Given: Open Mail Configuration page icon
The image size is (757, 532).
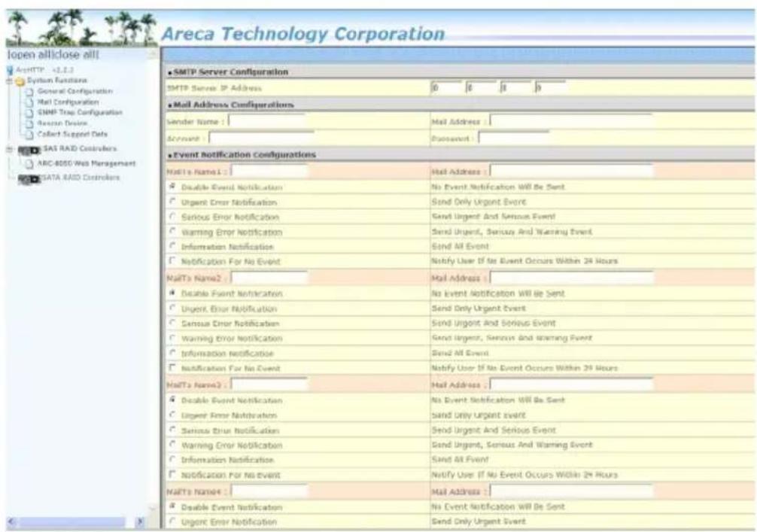Looking at the screenshot, I should (x=30, y=102).
